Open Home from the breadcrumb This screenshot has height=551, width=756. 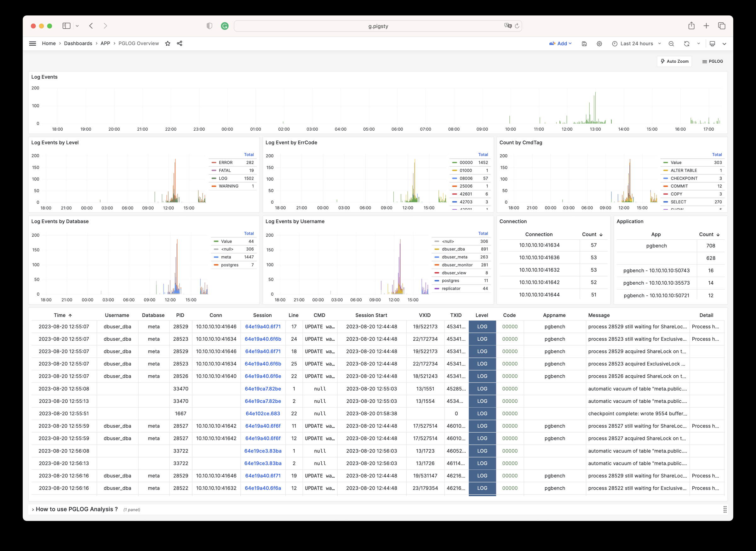tap(49, 43)
